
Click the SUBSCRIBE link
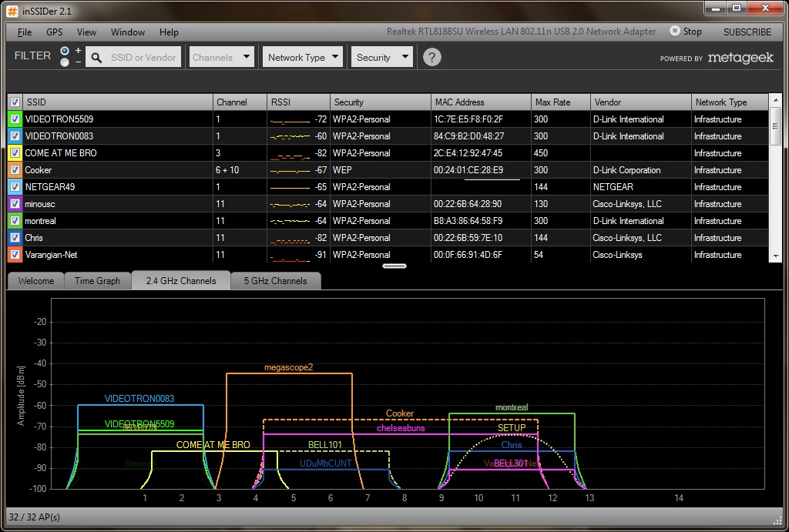pos(747,32)
